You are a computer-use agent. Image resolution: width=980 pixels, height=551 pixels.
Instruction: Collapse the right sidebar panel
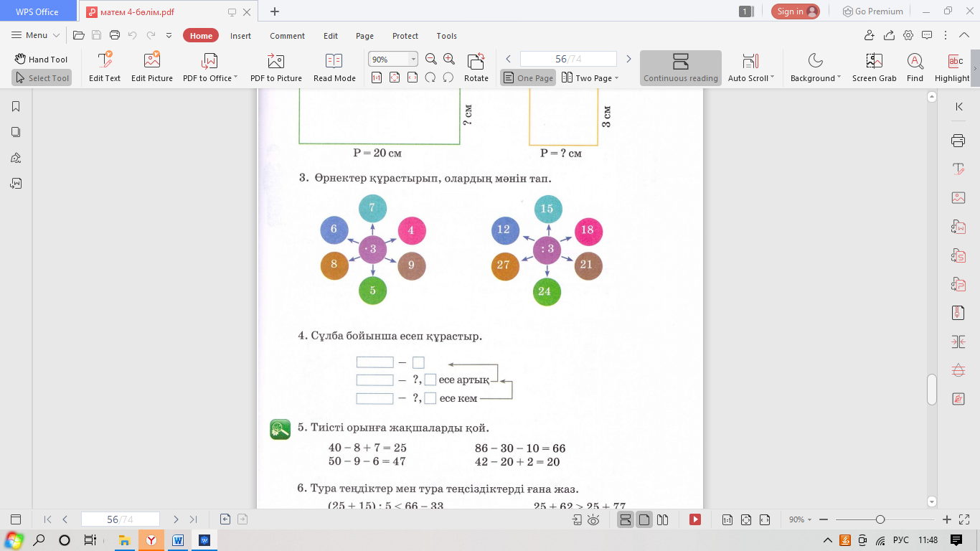959,106
